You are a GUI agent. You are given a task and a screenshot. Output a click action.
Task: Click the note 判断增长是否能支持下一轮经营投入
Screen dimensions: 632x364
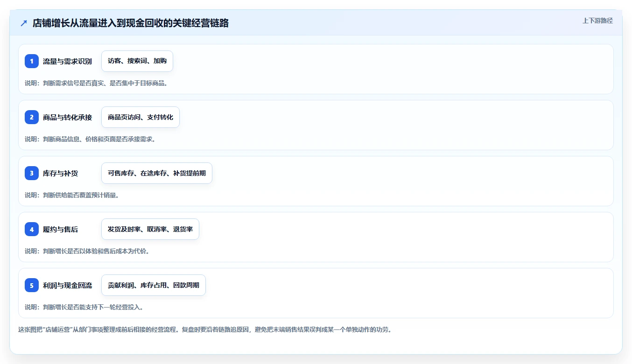coord(84,307)
